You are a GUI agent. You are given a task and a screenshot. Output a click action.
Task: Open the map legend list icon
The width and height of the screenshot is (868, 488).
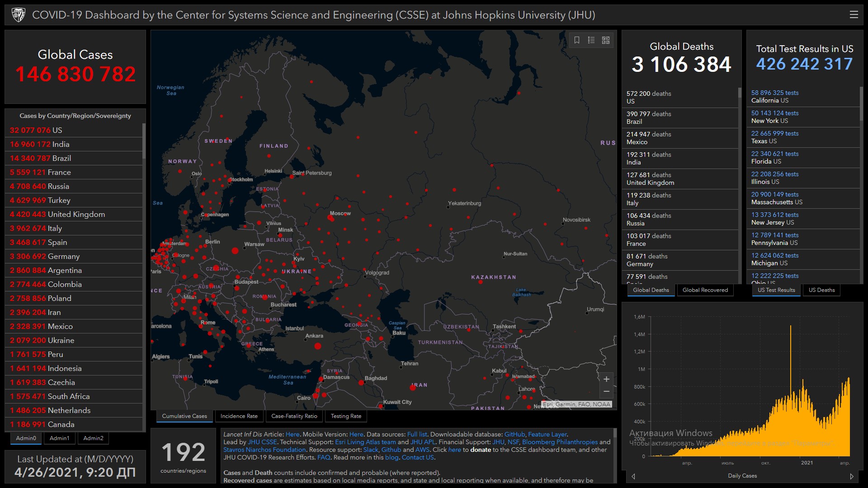tap(591, 40)
